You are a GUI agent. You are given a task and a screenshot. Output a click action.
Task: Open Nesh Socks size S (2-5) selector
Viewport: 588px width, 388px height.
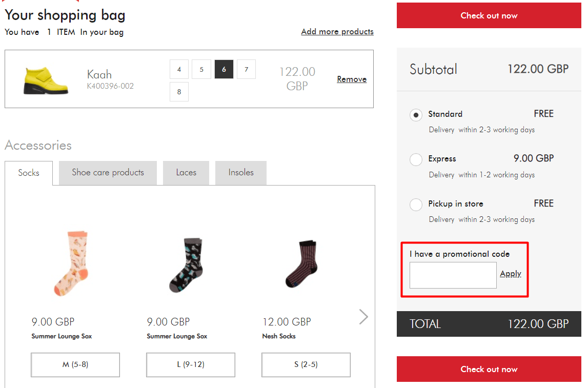[306, 364]
